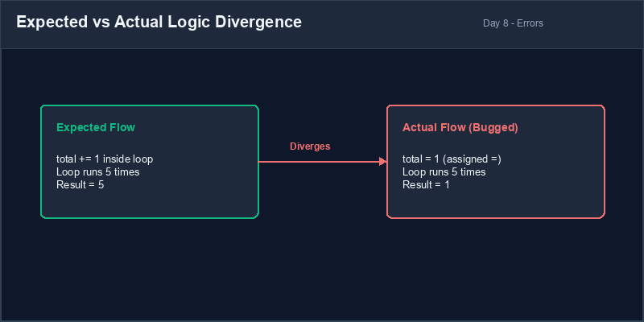This screenshot has height=322, width=644.
Task: Select the 'Actual Flow (Bugged)' heading
Action: coord(460,127)
